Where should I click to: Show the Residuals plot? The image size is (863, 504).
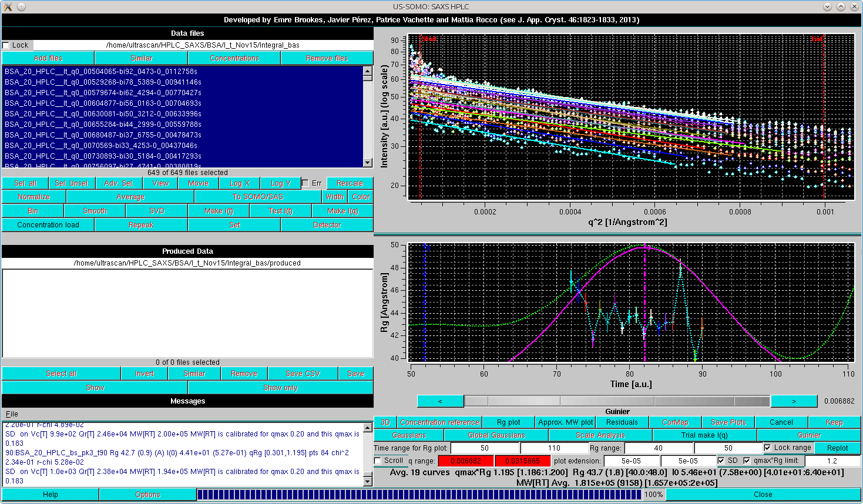click(x=622, y=422)
